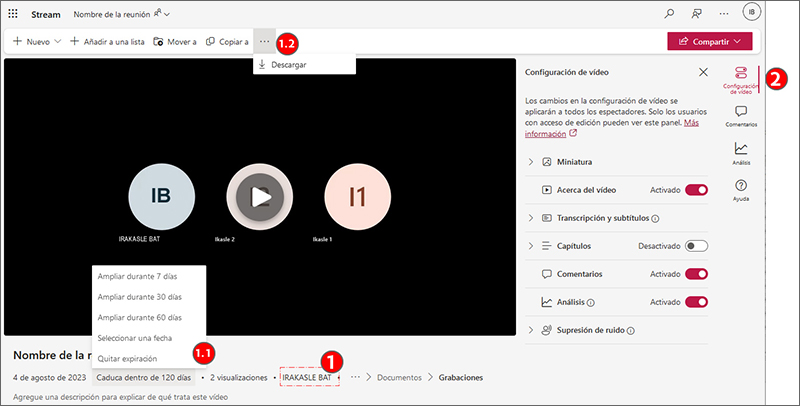This screenshot has width=800, height=406.
Task: Disable the Acerca del vídeo toggle
Action: (x=696, y=189)
